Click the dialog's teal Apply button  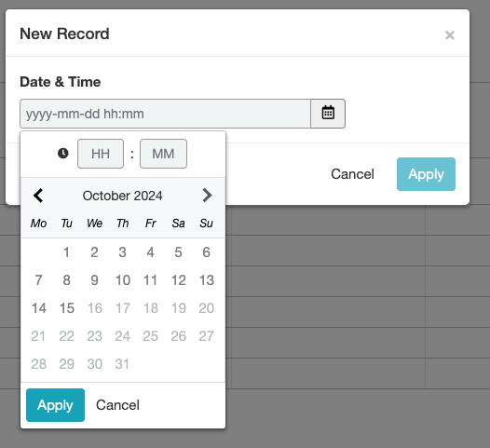tap(426, 174)
